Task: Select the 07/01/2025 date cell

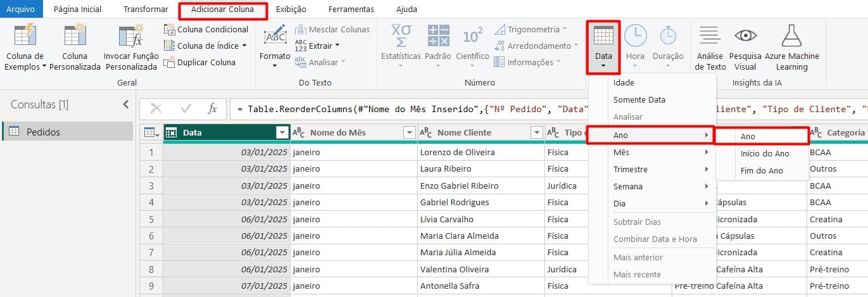Action: pos(227,286)
